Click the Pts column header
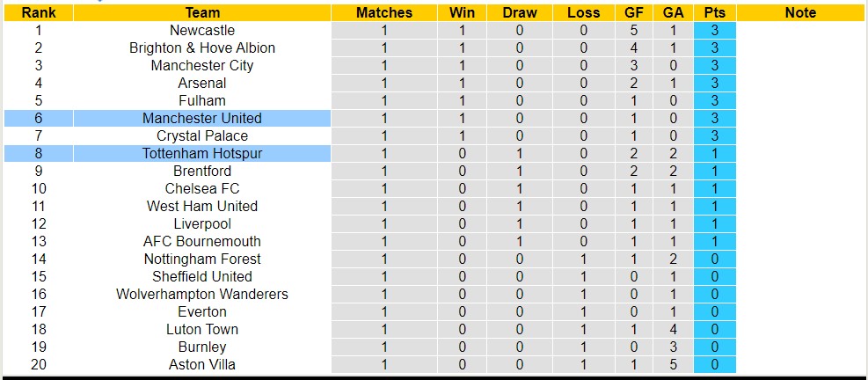This screenshot has width=868, height=380. click(714, 12)
